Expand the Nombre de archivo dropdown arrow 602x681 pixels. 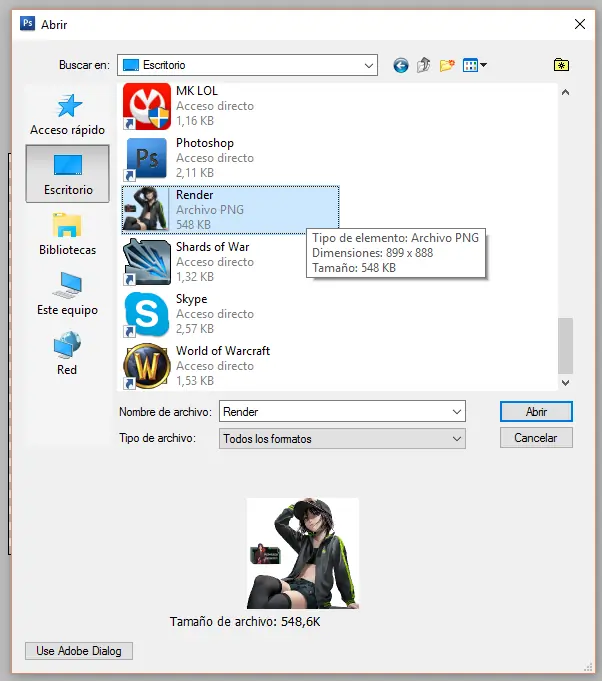456,411
